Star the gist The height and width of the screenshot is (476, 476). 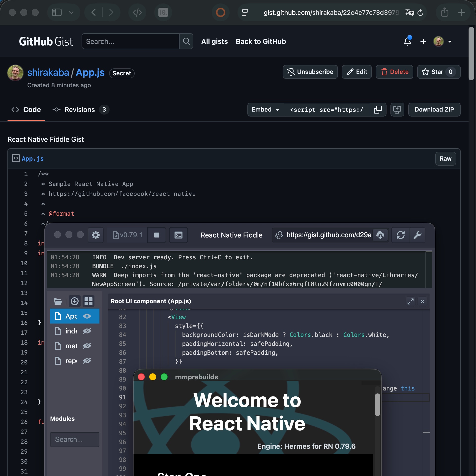point(439,72)
